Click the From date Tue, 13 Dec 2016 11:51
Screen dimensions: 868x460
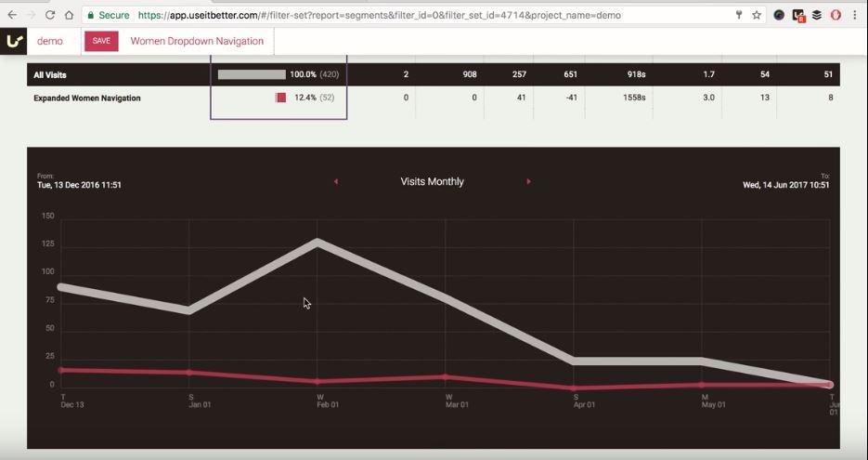pos(79,185)
